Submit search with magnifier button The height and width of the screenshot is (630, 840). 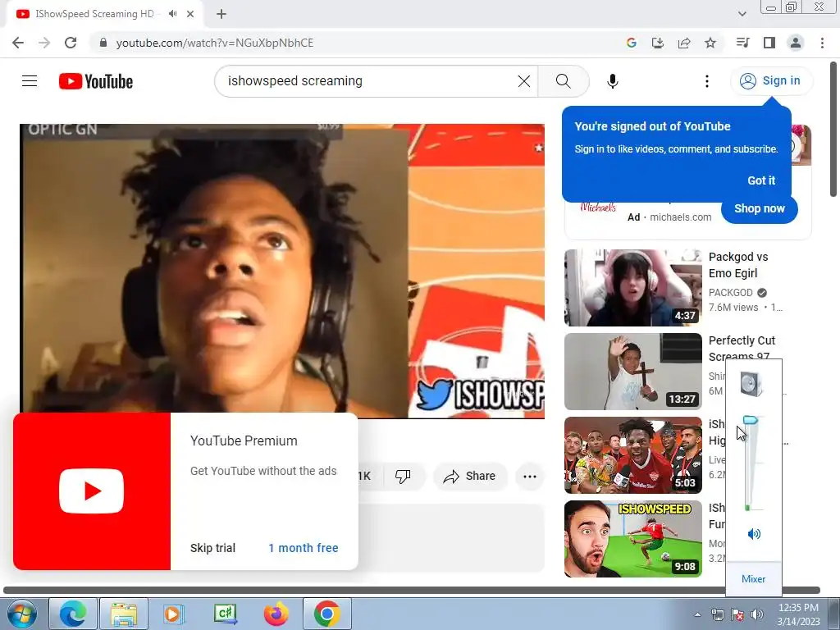pyautogui.click(x=563, y=81)
